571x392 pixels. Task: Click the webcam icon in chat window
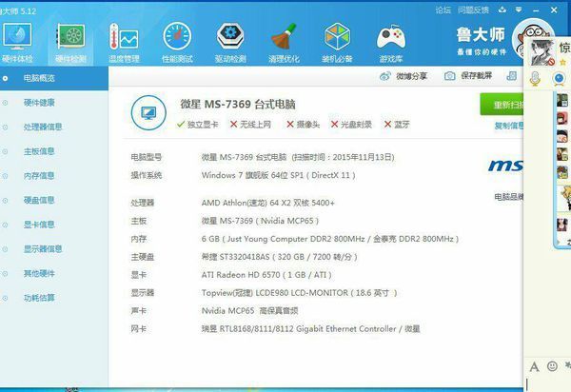[x=559, y=79]
